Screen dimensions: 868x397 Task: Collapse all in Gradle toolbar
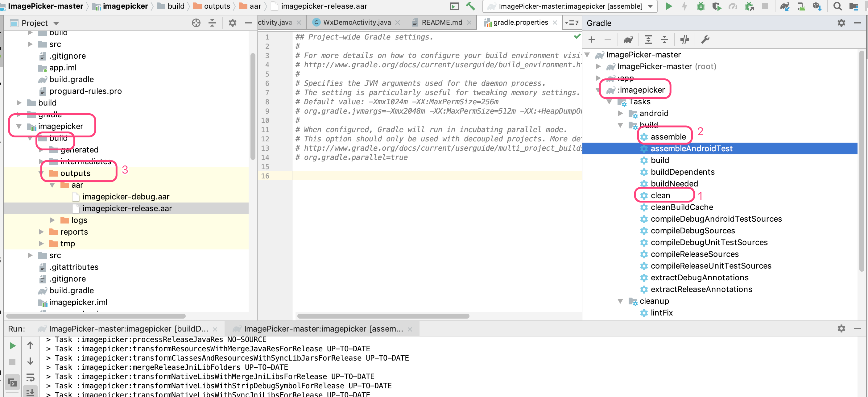pos(664,40)
